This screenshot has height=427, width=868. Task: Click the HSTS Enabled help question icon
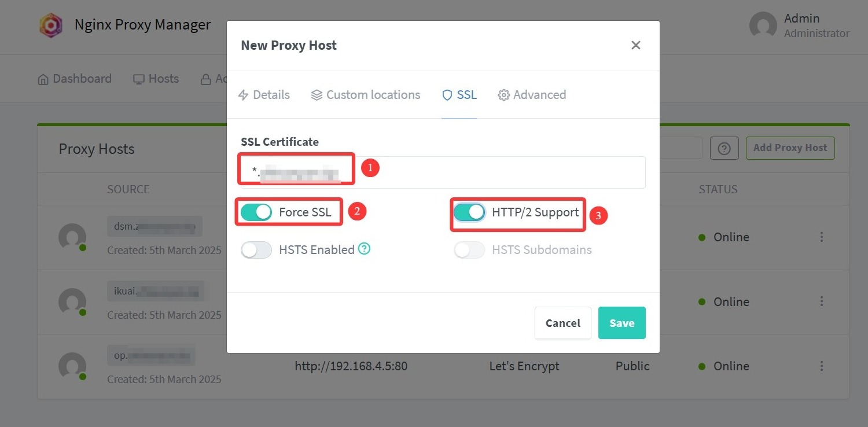364,249
